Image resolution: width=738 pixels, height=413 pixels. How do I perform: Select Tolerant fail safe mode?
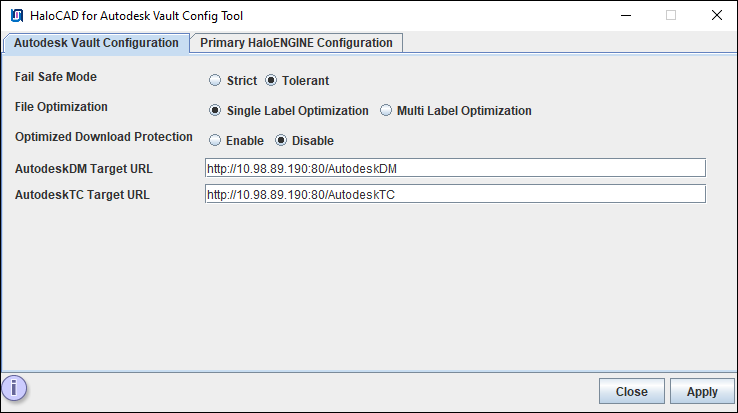coord(271,81)
